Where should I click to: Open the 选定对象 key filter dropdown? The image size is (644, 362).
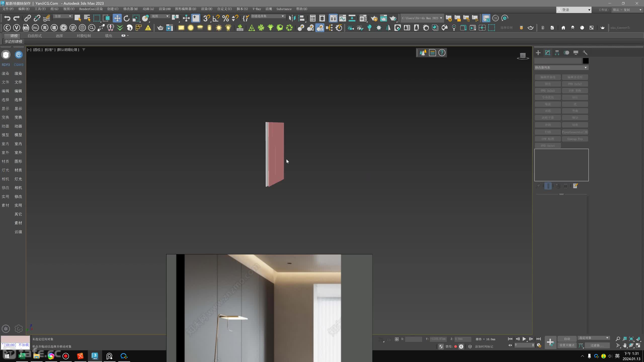(x=594, y=338)
